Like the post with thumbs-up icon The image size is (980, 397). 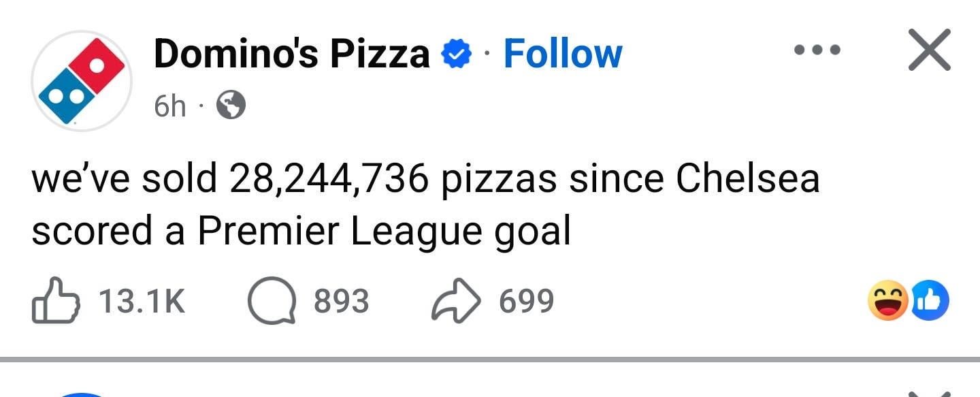(x=56, y=301)
